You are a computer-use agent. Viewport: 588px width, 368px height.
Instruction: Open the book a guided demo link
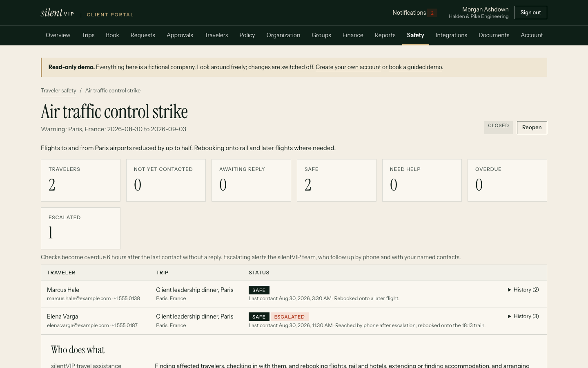(x=415, y=67)
